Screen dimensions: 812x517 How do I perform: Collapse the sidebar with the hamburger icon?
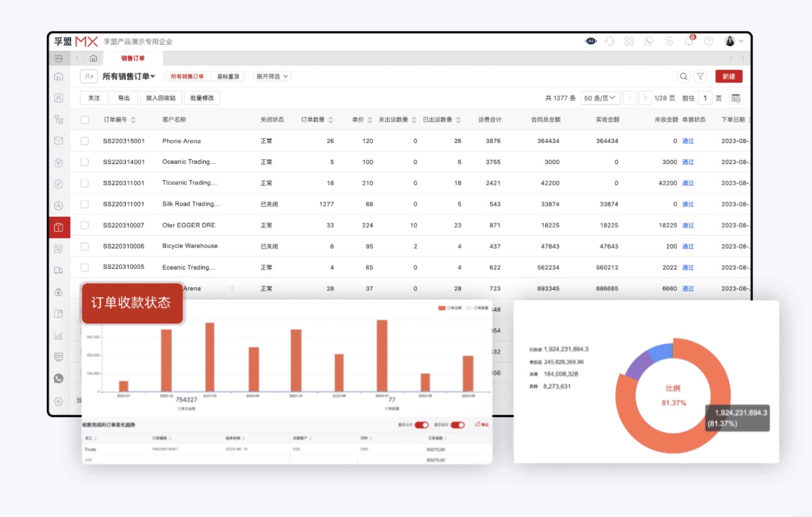click(x=59, y=58)
